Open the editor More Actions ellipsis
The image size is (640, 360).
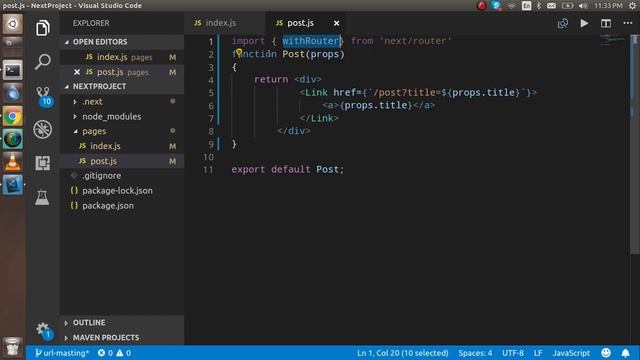coord(628,23)
